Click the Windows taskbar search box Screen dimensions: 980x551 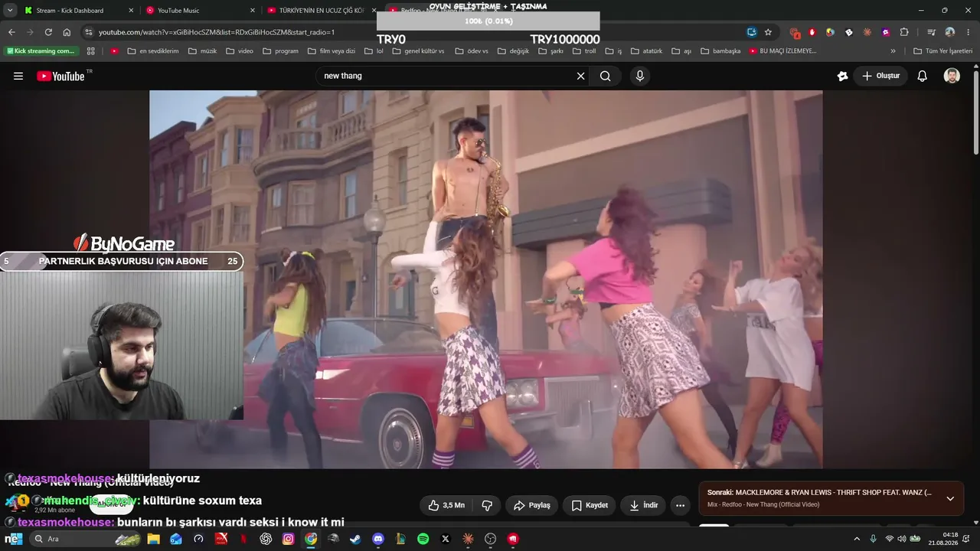click(x=86, y=539)
